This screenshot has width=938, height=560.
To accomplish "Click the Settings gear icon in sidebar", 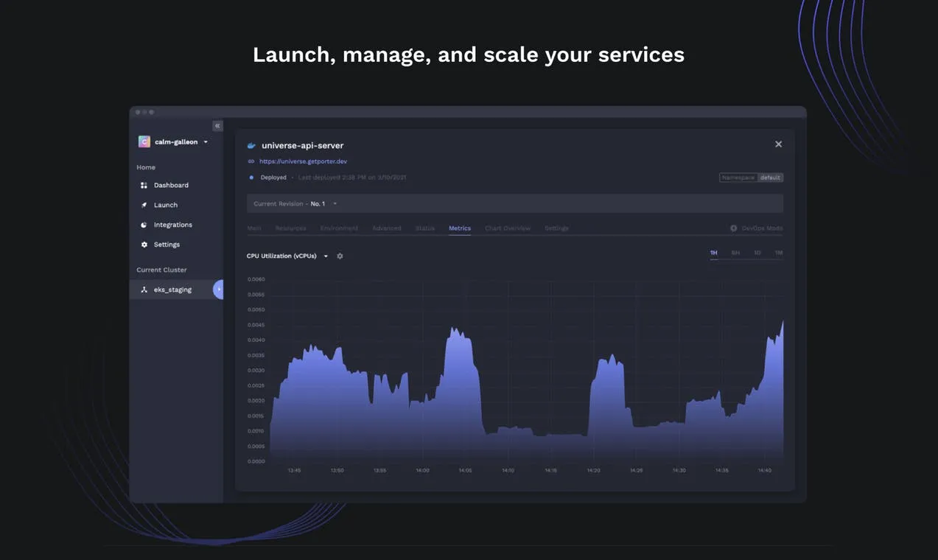I will click(x=144, y=245).
